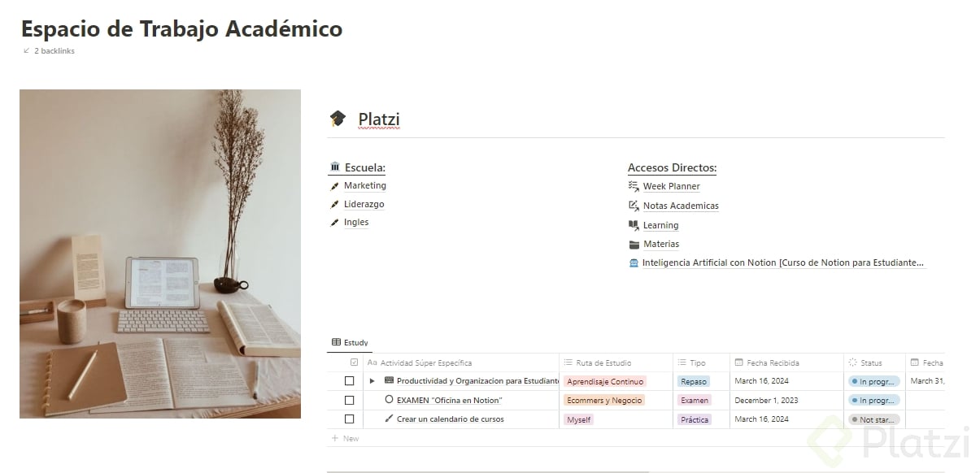Show the 2 backlinks

click(54, 51)
